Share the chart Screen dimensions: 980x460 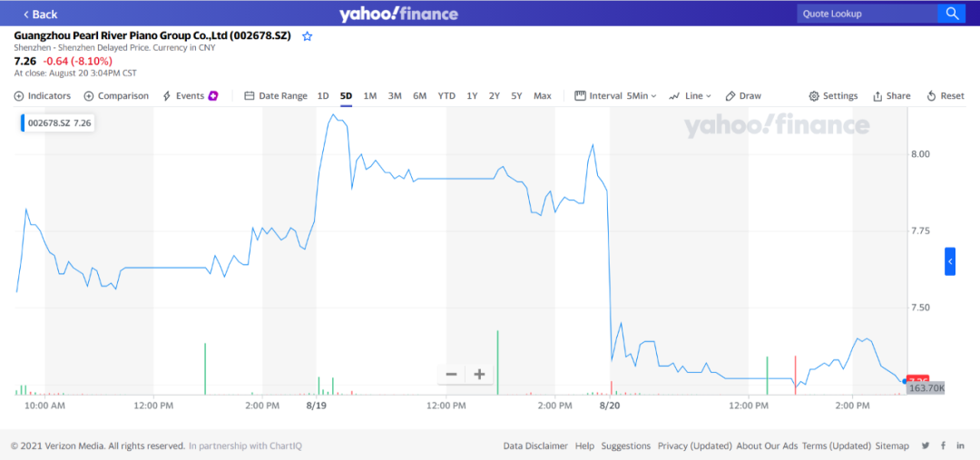pyautogui.click(x=891, y=96)
